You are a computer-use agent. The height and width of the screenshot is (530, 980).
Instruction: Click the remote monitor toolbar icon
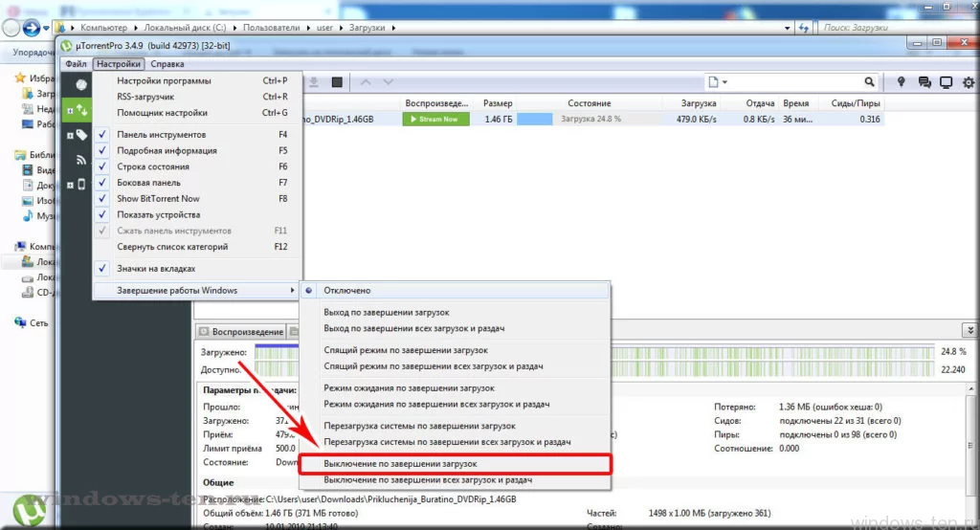coord(947,82)
